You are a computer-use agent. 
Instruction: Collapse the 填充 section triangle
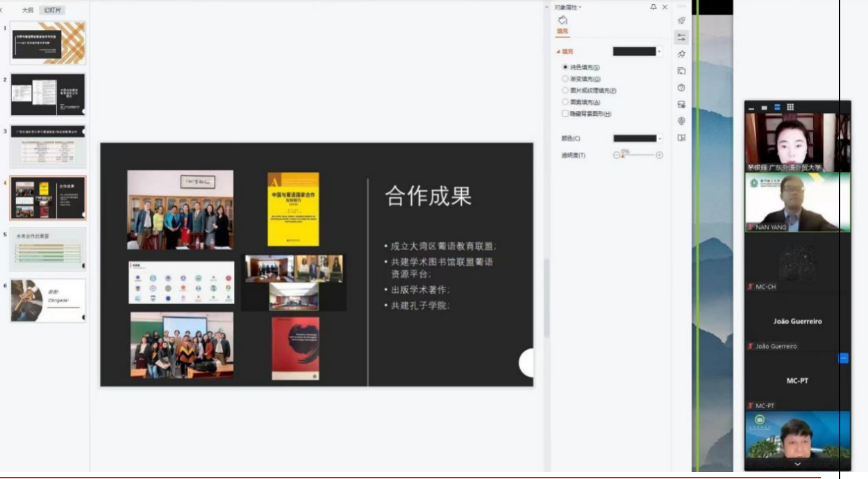pos(558,52)
